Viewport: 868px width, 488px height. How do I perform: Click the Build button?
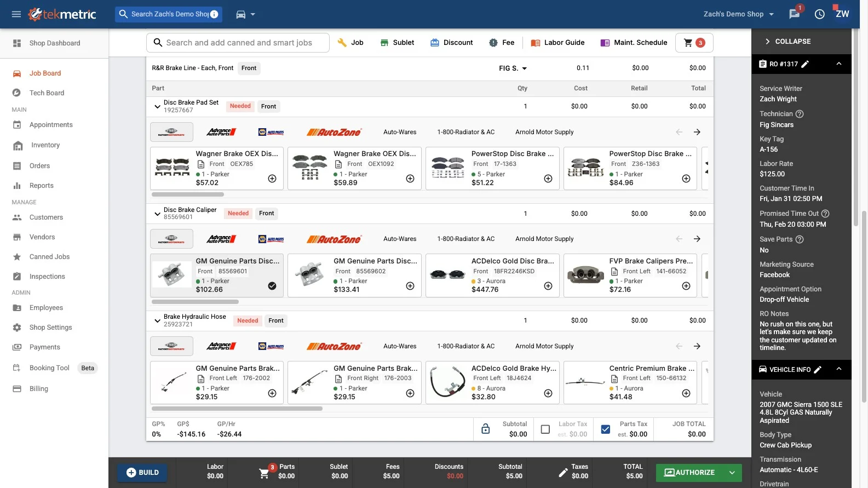142,473
